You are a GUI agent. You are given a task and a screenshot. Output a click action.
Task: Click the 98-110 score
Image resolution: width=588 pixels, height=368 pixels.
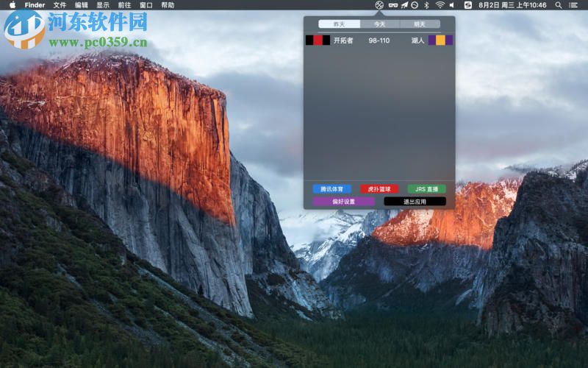(x=379, y=40)
